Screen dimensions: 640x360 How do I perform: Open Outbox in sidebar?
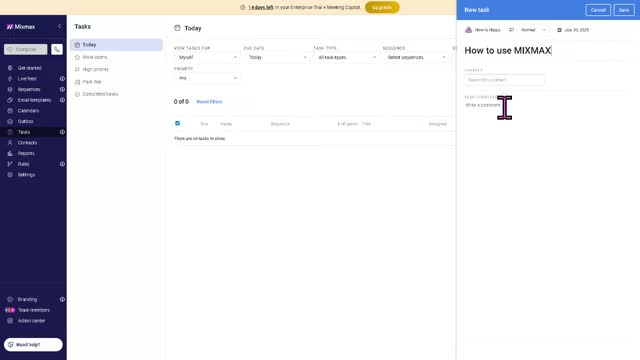[25, 121]
